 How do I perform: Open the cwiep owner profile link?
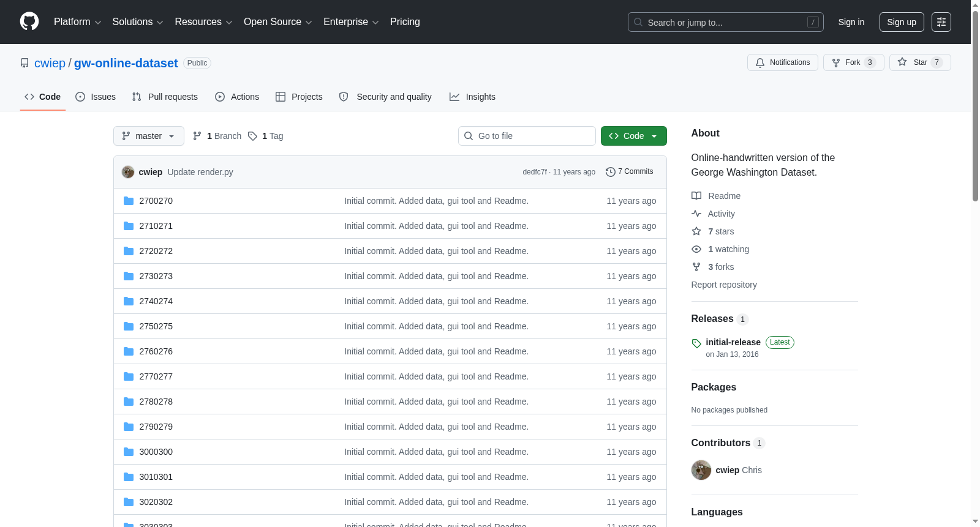pyautogui.click(x=50, y=63)
